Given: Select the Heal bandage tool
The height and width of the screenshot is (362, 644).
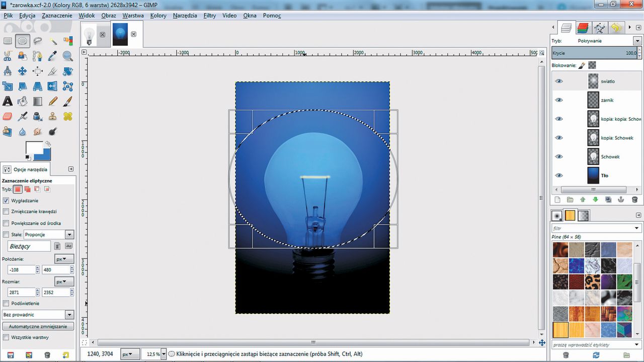Looking at the screenshot, I should point(68,117).
